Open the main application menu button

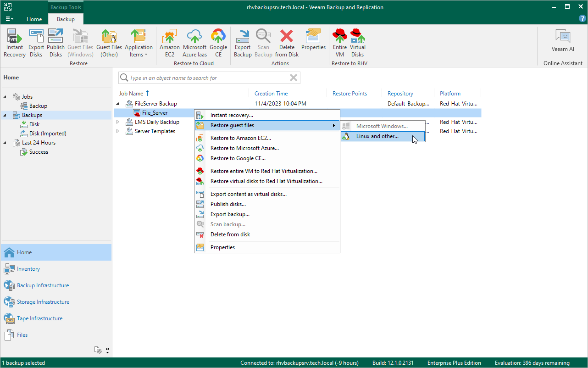click(x=9, y=19)
